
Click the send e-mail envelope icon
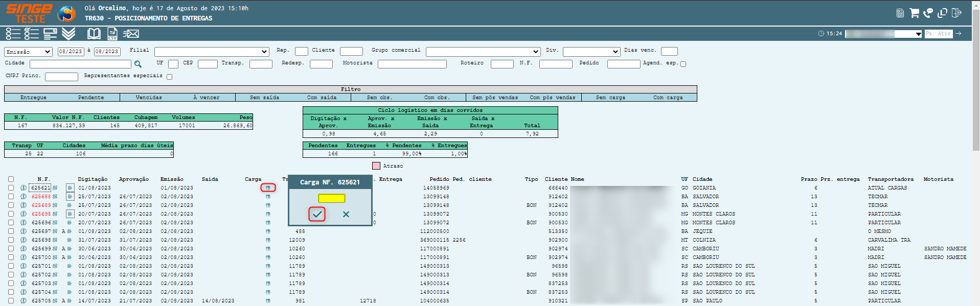(131, 34)
